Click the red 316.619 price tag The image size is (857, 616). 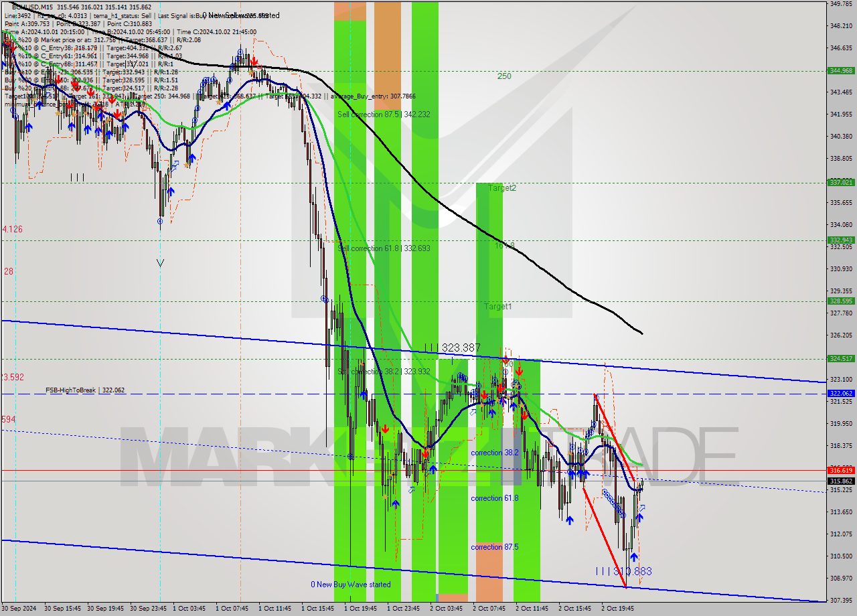coord(841,471)
